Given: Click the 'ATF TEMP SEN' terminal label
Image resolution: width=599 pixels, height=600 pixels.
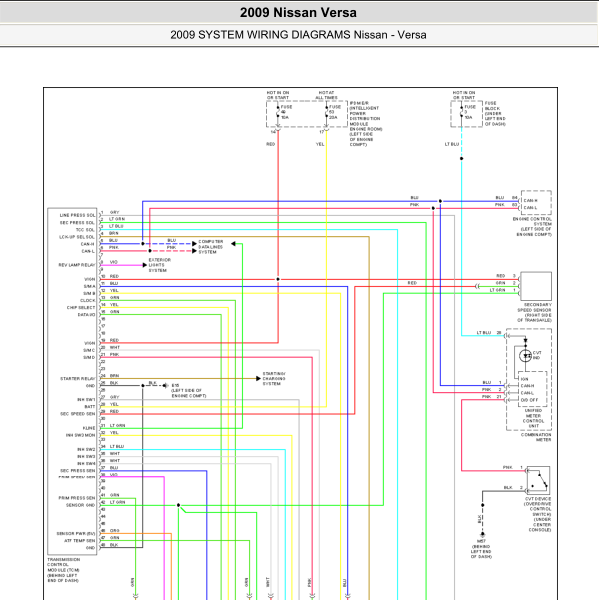Looking at the screenshot, I should tap(80, 541).
